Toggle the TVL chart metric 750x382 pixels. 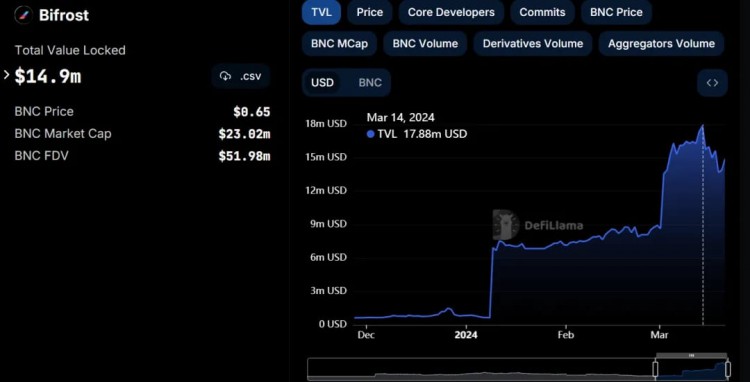point(321,12)
